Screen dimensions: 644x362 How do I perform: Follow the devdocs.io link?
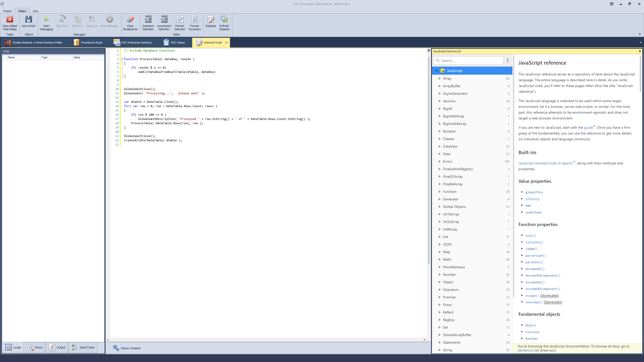coord(526,350)
